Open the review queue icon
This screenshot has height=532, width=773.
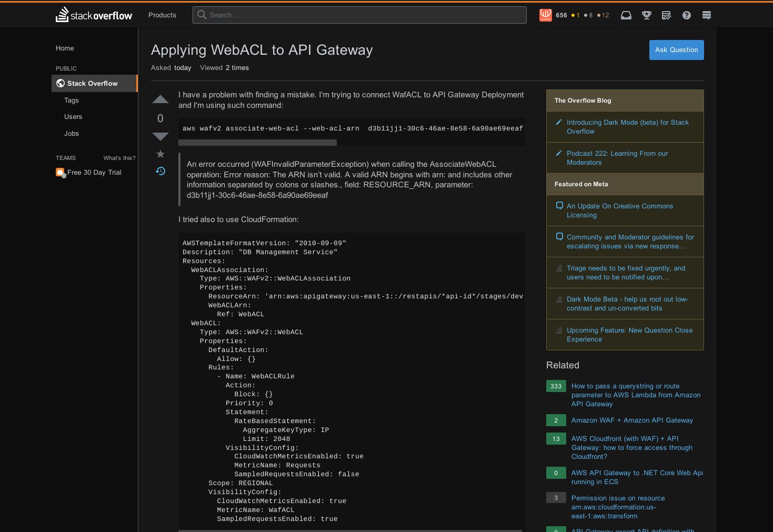[x=666, y=15]
